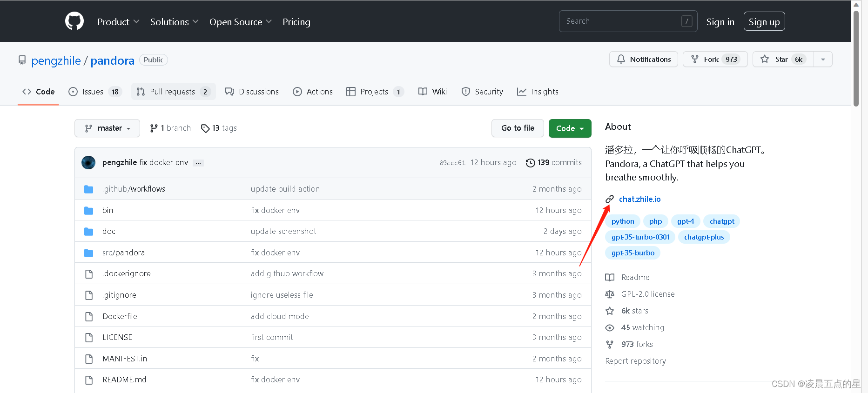The image size is (868, 393).
Task: Open the Pull requests tab
Action: click(x=173, y=92)
